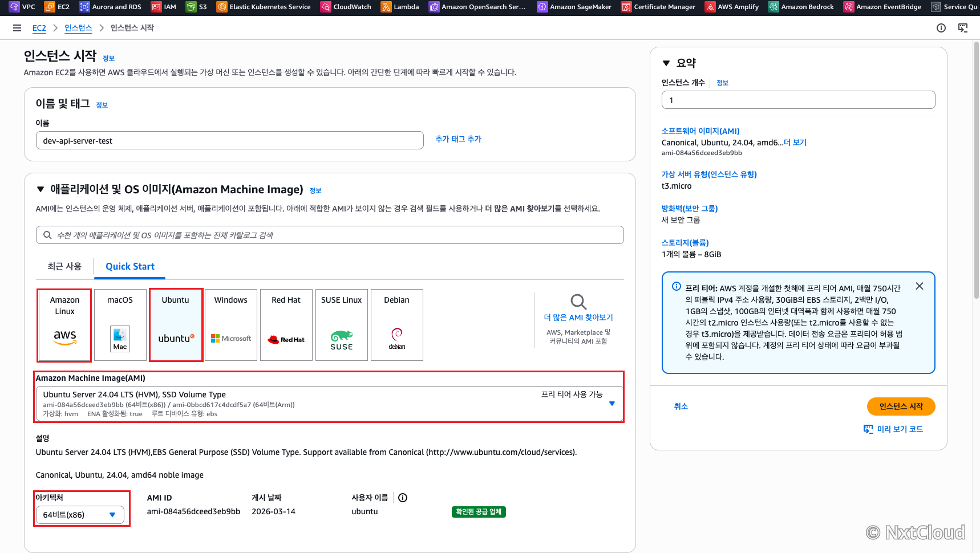Open 방화벽(보안 그룹) summary link
Screen dimensions: 980x553
(690, 209)
